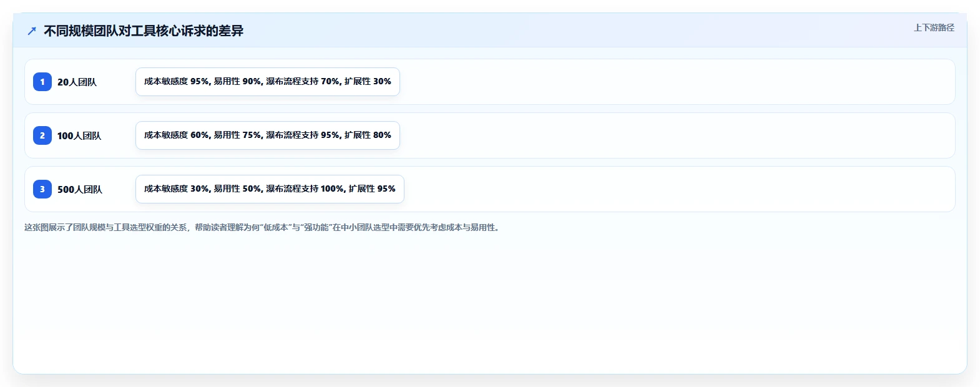This screenshot has width=980, height=387.
Task: Click the box reading 成本敏感度 30%, 易用性 50%
Action: point(270,189)
